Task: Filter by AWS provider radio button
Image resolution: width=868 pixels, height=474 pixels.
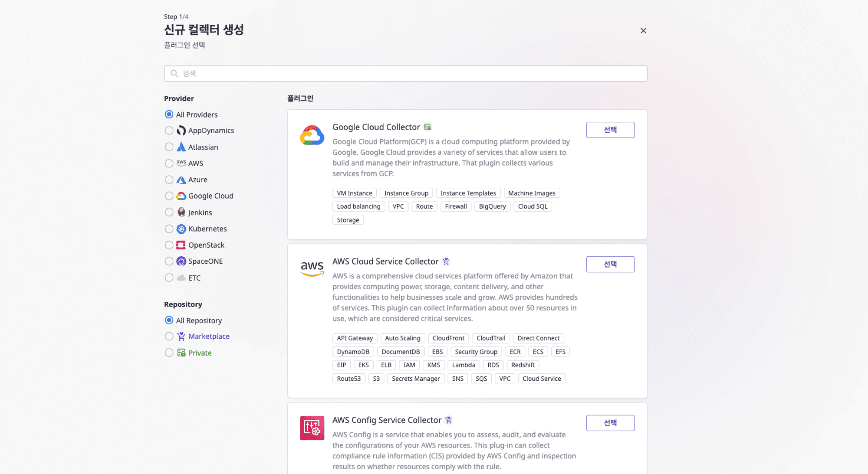Action: 169,163
